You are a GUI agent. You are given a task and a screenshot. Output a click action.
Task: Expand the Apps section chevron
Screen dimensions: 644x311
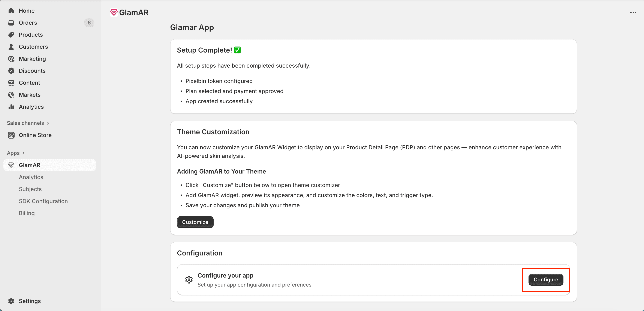point(24,153)
